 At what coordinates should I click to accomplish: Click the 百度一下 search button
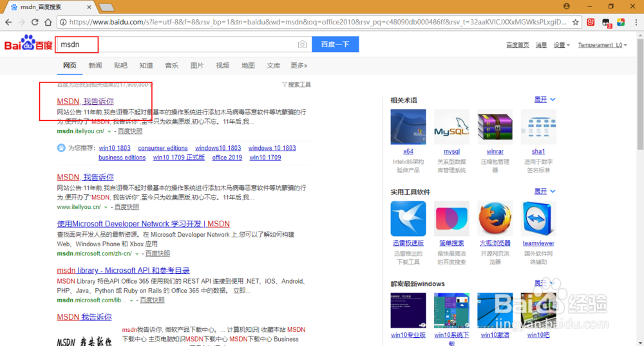[x=335, y=44]
